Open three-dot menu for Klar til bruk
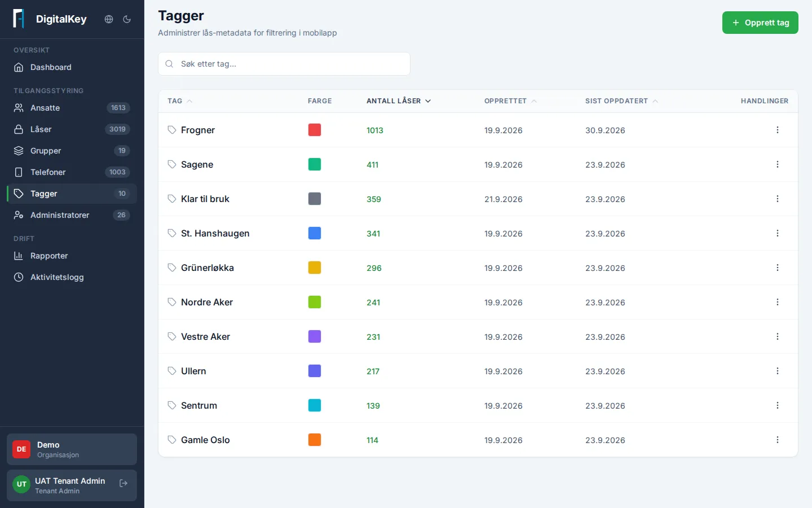Viewport: 812px width, 508px height. [x=778, y=199]
